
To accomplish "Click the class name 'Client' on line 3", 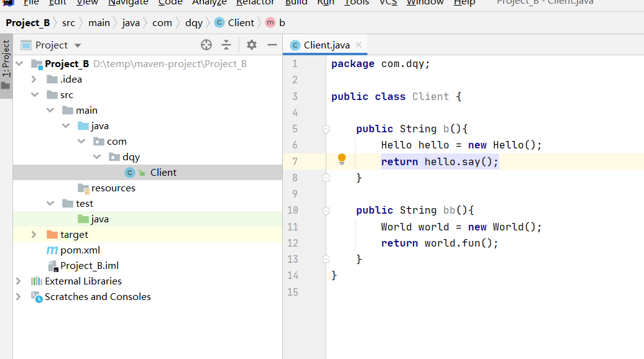I will 430,96.
